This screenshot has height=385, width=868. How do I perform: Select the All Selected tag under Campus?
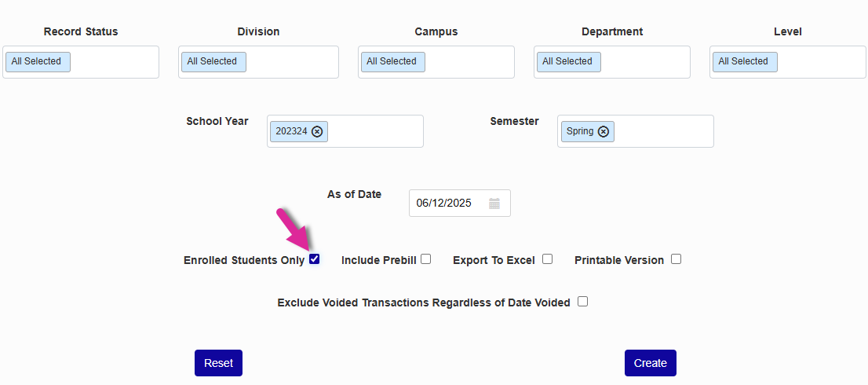click(x=392, y=62)
